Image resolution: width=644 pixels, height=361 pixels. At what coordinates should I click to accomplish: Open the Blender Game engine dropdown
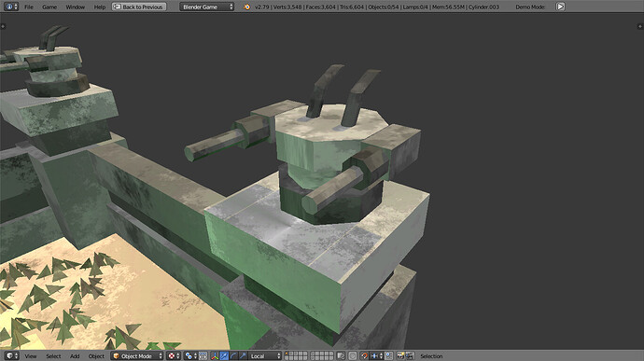click(x=206, y=7)
